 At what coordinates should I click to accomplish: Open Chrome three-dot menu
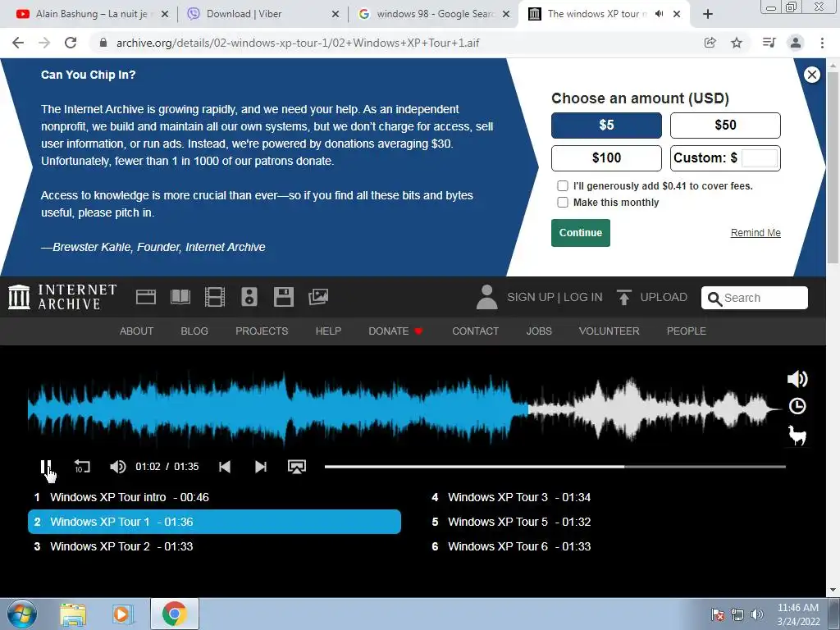[x=822, y=43]
